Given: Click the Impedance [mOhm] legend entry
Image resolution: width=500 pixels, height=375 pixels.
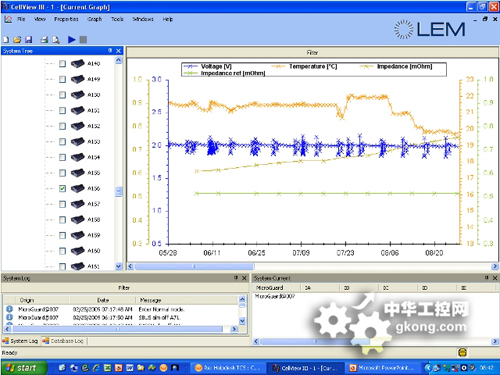Looking at the screenshot, I should [x=396, y=66].
